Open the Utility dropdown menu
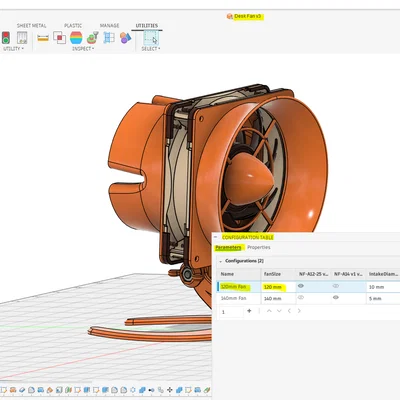The height and width of the screenshot is (400, 400). 13,49
